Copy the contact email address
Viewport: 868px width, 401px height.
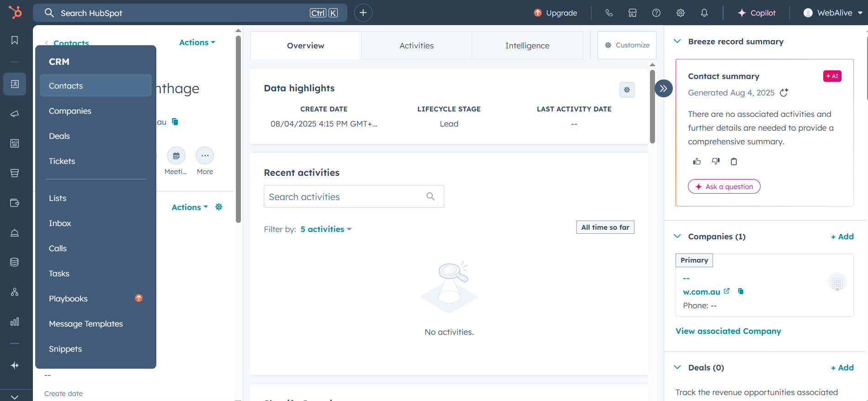click(175, 121)
